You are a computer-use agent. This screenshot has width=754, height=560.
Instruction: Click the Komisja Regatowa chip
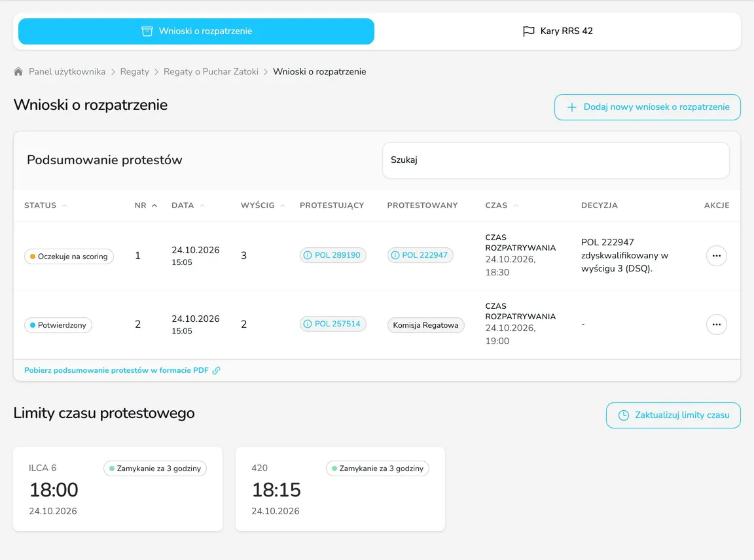tap(425, 325)
